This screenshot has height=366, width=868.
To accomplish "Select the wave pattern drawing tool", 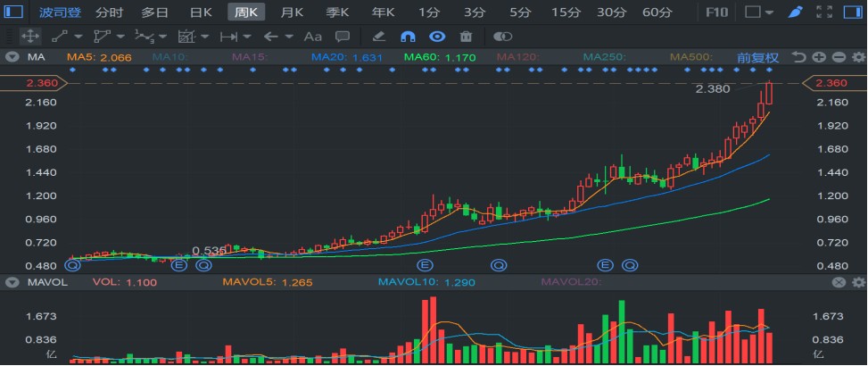I will 144,37.
